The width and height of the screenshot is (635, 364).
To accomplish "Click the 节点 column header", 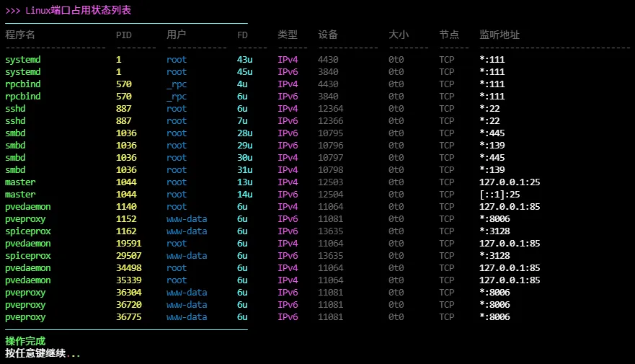I will click(449, 35).
